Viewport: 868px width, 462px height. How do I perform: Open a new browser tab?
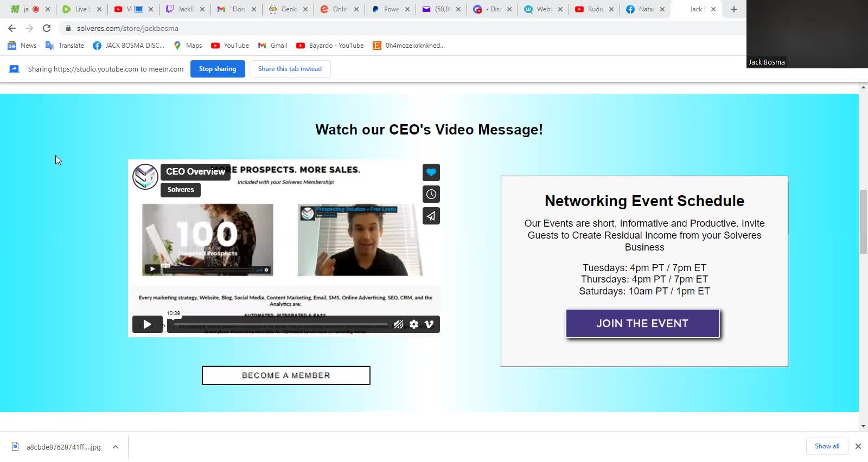(734, 9)
